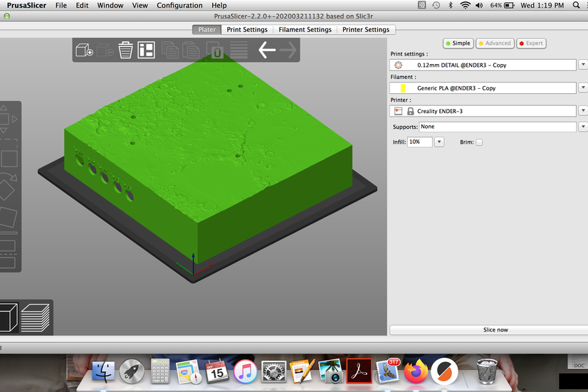Open the Creality ENDER-3 printer box
The height and width of the screenshot is (392, 588).
(x=483, y=111)
